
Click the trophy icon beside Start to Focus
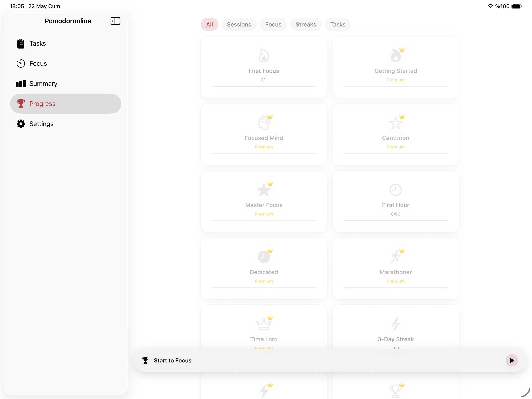(145, 360)
